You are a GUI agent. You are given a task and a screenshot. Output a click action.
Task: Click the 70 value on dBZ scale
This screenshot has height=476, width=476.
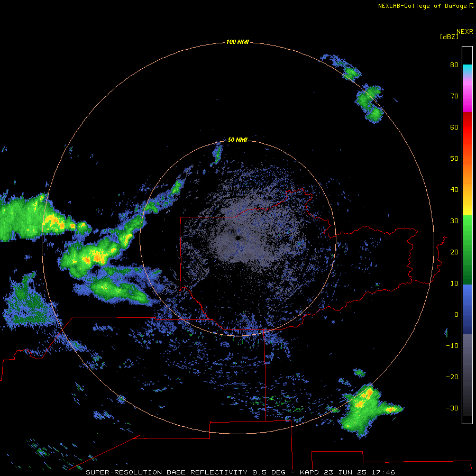click(454, 96)
